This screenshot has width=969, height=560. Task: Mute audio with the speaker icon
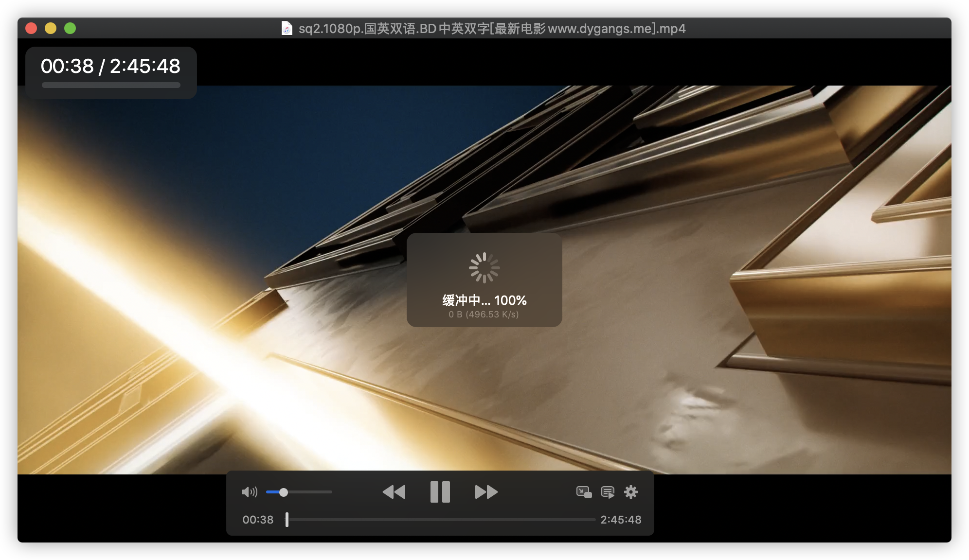pos(249,492)
